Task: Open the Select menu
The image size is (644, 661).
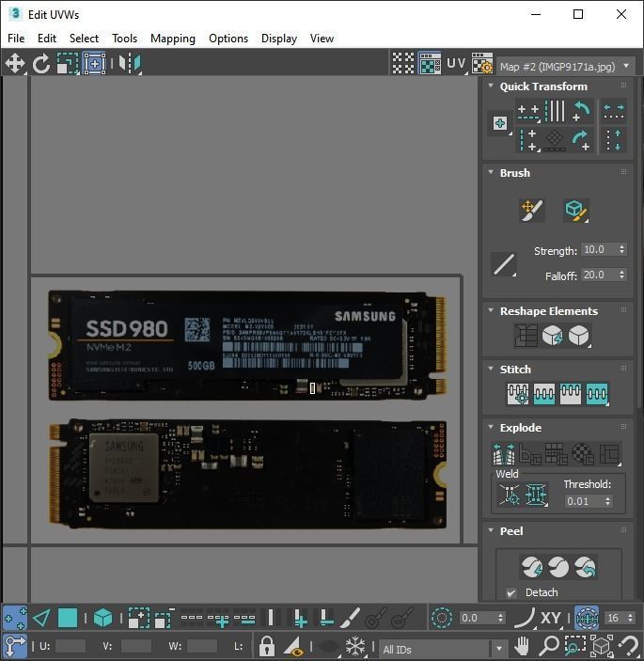Action: tap(84, 39)
